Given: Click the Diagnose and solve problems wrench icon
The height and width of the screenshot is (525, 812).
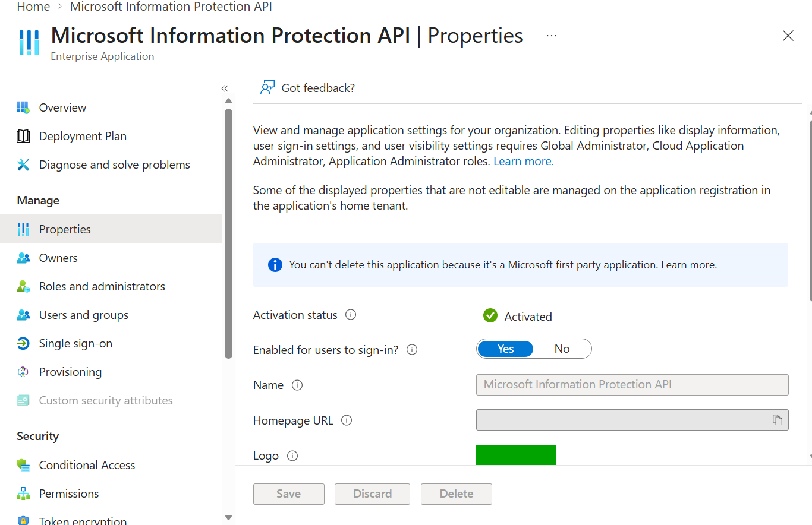Looking at the screenshot, I should point(23,165).
